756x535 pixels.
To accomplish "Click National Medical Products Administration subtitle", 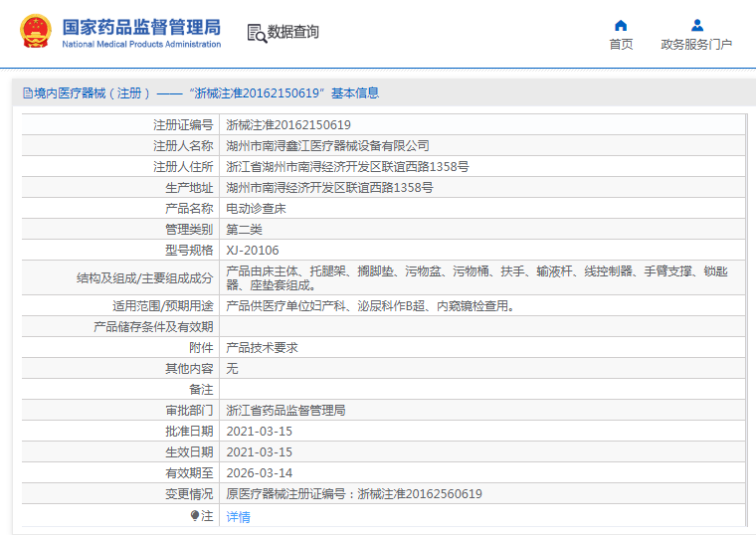I will click(x=141, y=45).
